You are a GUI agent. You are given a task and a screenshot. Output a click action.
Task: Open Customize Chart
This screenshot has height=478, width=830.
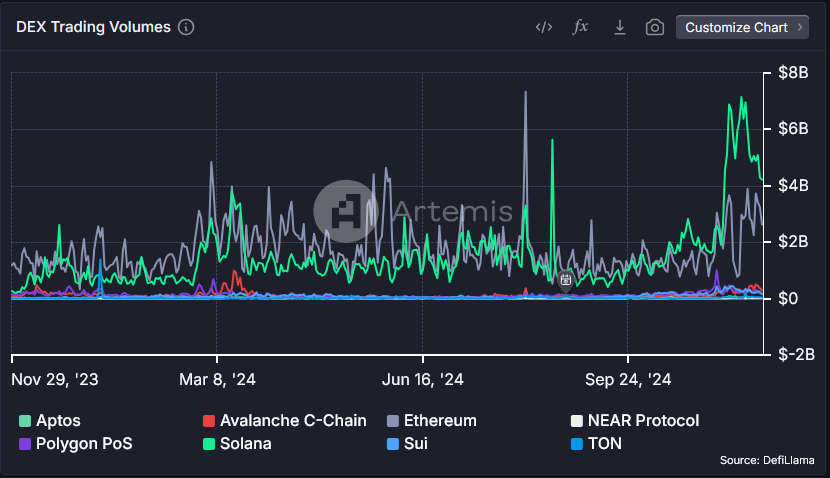[742, 27]
